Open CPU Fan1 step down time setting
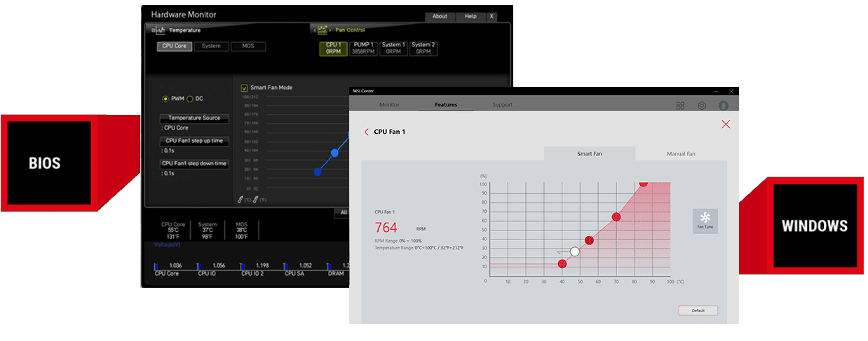 [x=194, y=163]
